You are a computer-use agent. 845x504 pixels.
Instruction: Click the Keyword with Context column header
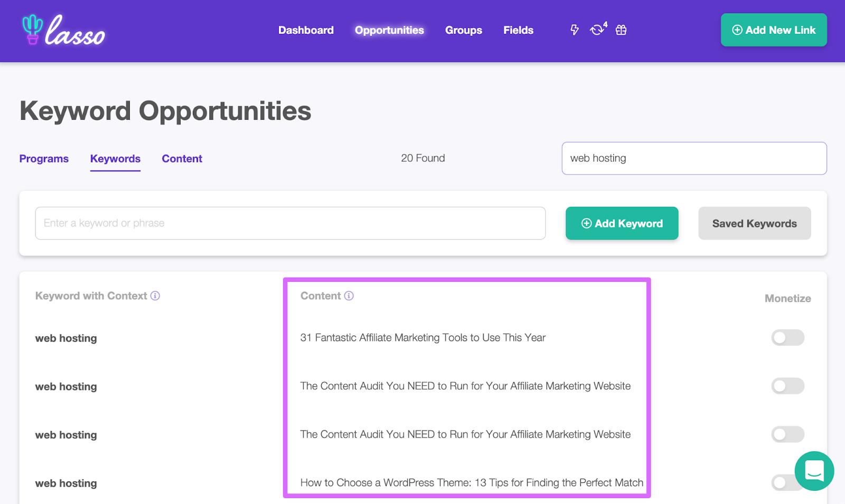coord(91,296)
